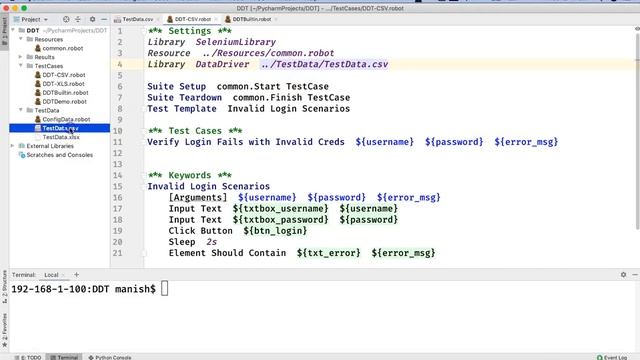Select TestData.csv in project tree
The height and width of the screenshot is (360, 640).
[x=60, y=128]
